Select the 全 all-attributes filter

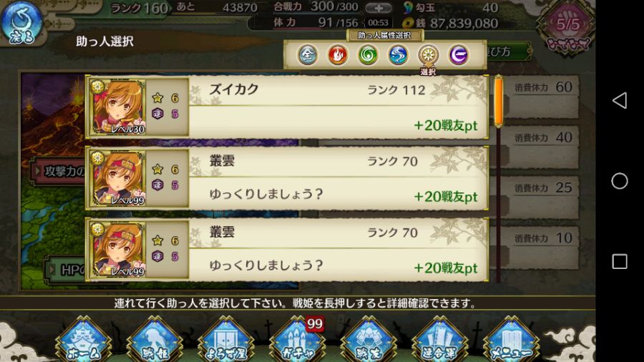click(307, 55)
